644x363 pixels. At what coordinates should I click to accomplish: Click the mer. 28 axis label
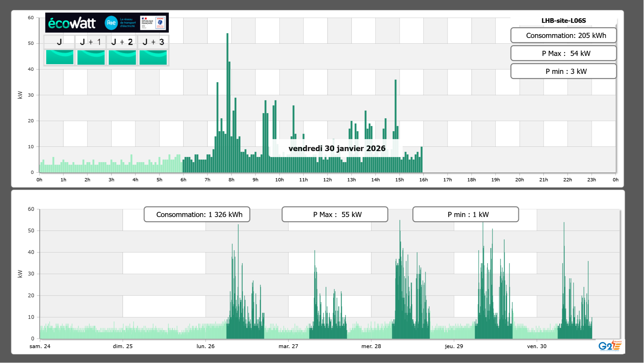[x=371, y=346]
